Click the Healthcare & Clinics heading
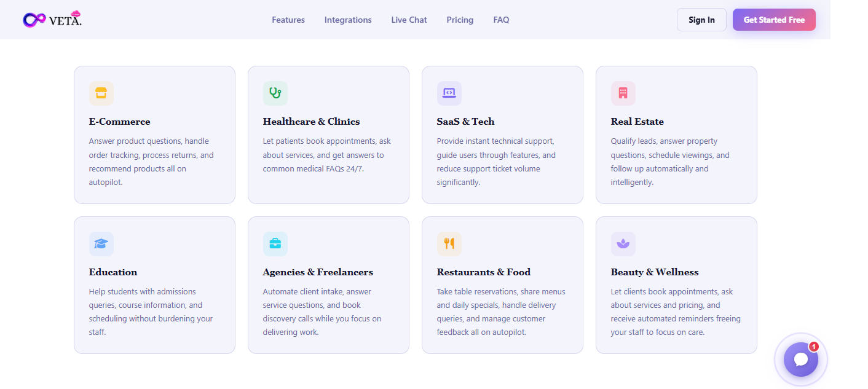Viewport: 868px width, 389px height. 312,122
